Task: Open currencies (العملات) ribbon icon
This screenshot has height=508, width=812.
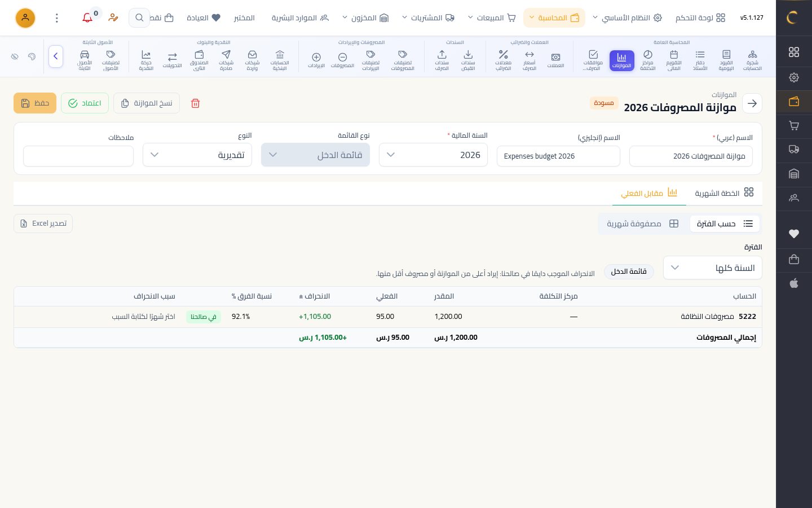Action: click(x=555, y=60)
